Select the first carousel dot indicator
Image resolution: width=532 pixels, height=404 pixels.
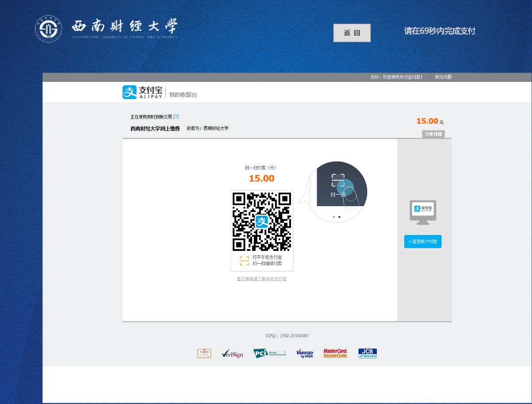tap(333, 217)
